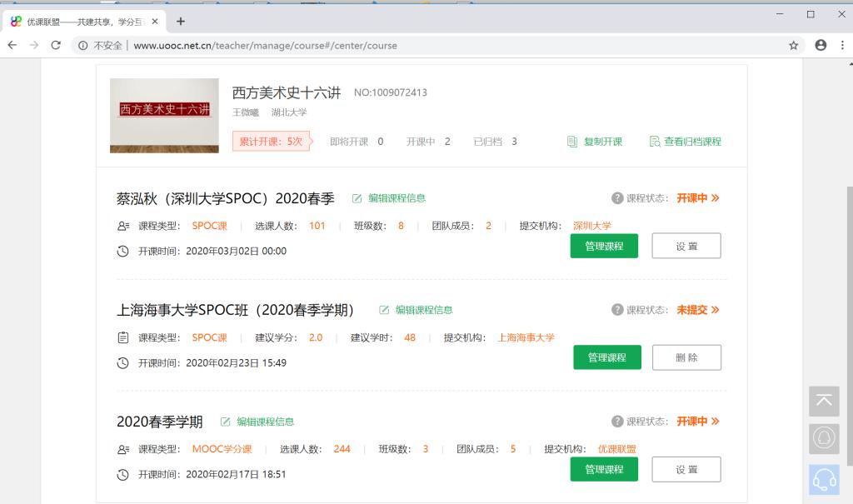This screenshot has height=504, width=853.
Task: Click 删除 for 上海海事大学SPOC班
Action: coord(686,357)
